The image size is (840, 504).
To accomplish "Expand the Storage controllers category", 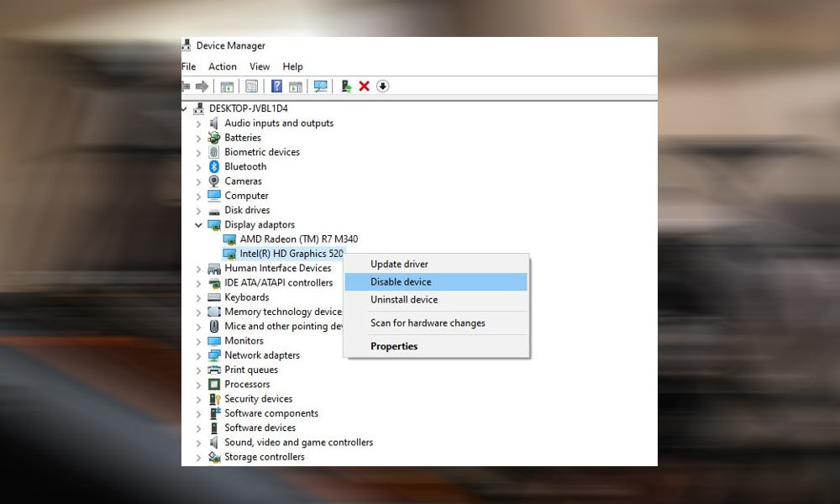I will click(x=198, y=458).
